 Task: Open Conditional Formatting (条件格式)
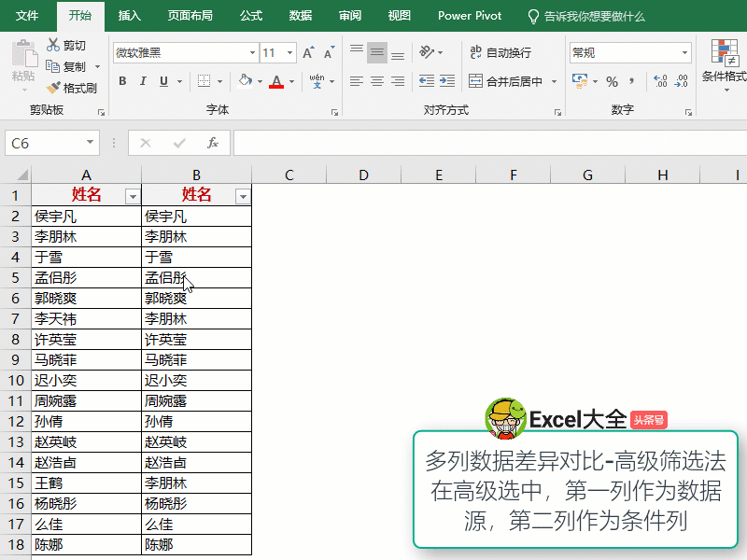pyautogui.click(x=725, y=64)
